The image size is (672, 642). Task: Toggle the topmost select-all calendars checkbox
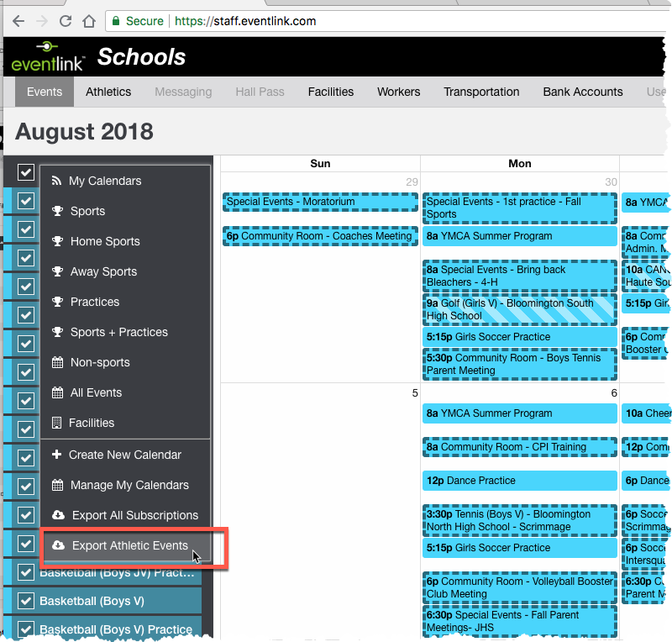[x=25, y=172]
